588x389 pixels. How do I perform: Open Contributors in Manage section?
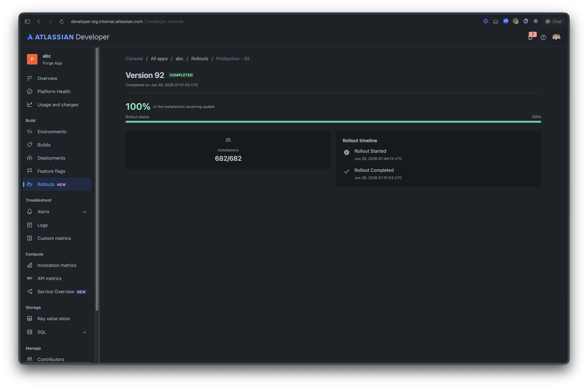[57, 359]
